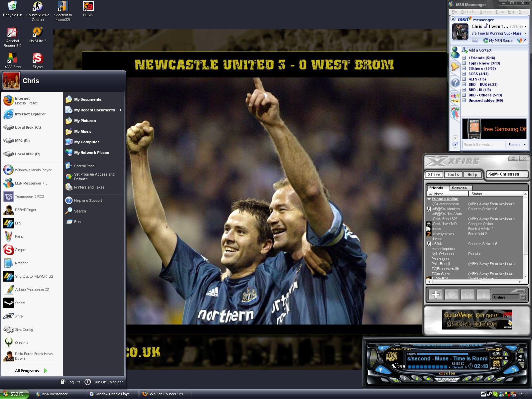Open the e-mail inbox envelope in MSN Messenger
Screen dimensions: 532x399
point(475,41)
